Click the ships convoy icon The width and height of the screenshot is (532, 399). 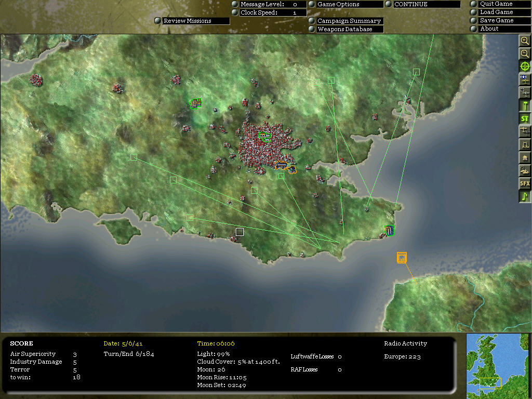pyautogui.click(x=525, y=170)
